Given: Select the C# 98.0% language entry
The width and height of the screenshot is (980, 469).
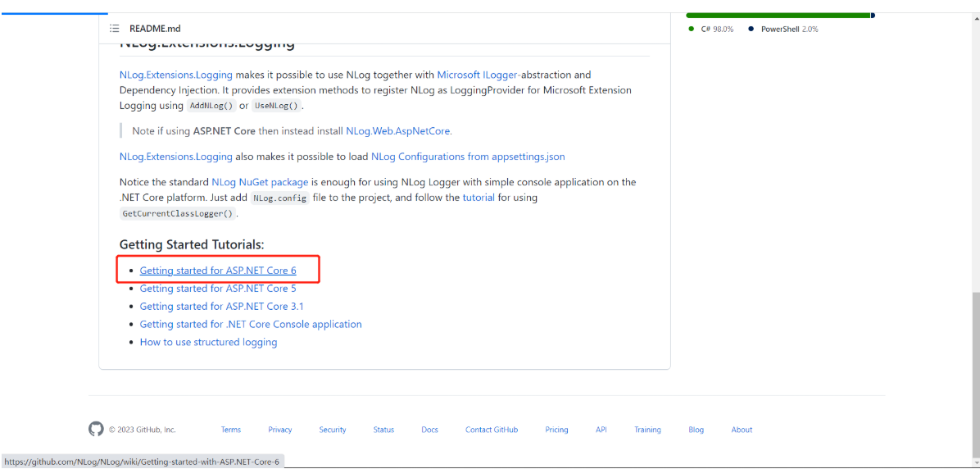Looking at the screenshot, I should click(710, 30).
